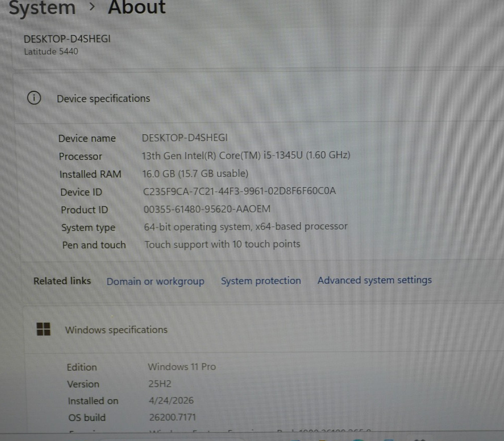Select Touch support with 10 touch points

[223, 244]
